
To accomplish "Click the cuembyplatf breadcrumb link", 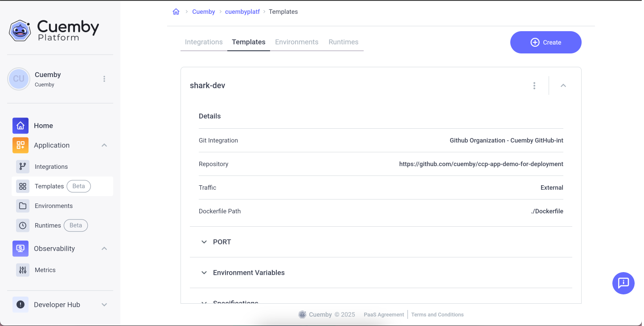I will coord(242,12).
